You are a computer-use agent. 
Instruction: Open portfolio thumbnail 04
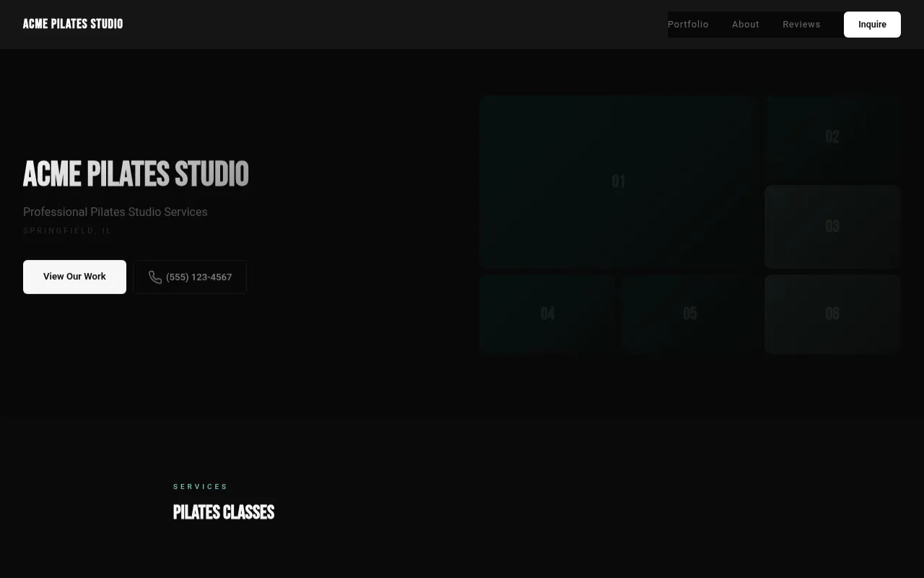tap(547, 314)
